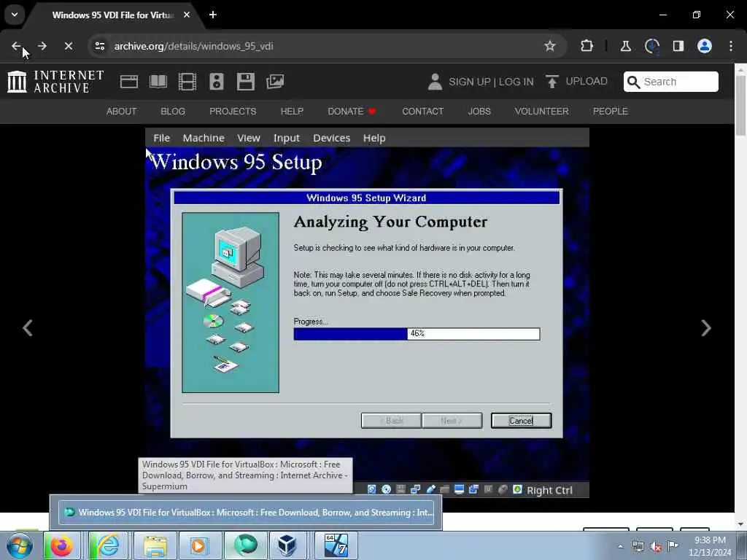This screenshot has width=747, height=560.
Task: Bookmark this page with the star
Action: coord(550,46)
